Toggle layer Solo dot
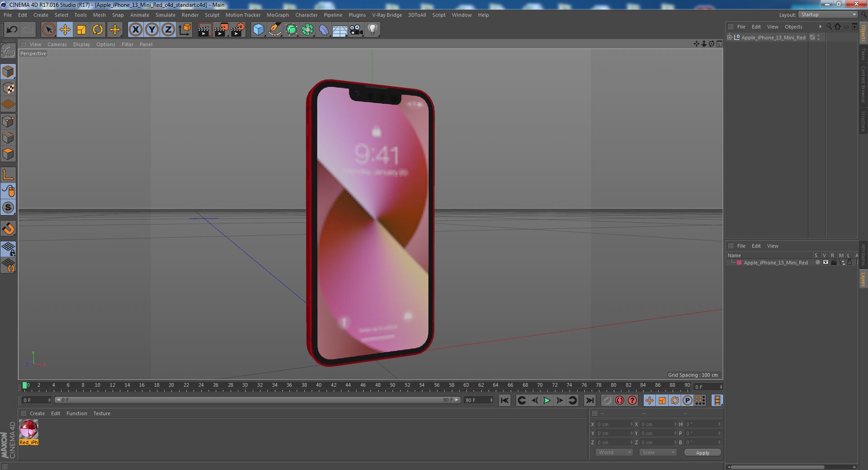Viewport: 868px width, 470px height. (817, 263)
